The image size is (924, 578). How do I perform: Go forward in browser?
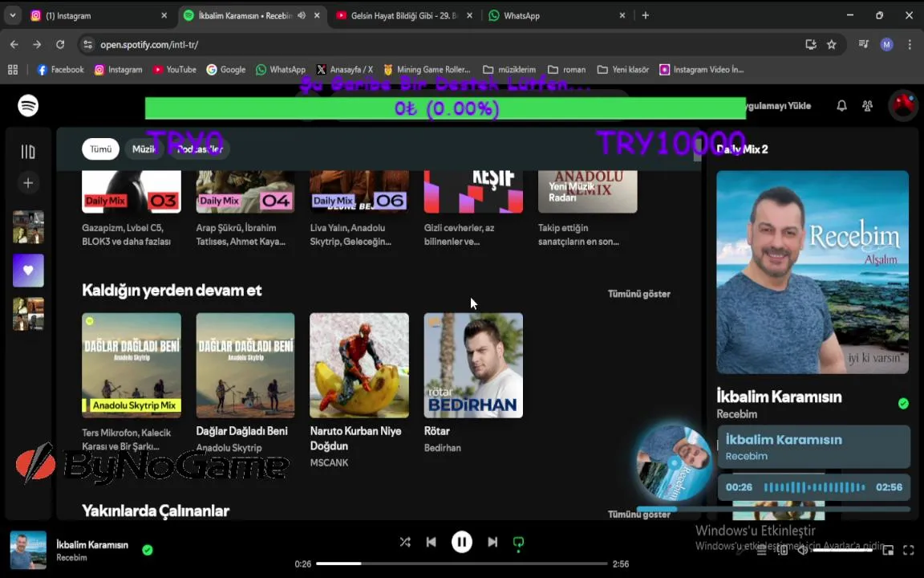click(37, 45)
